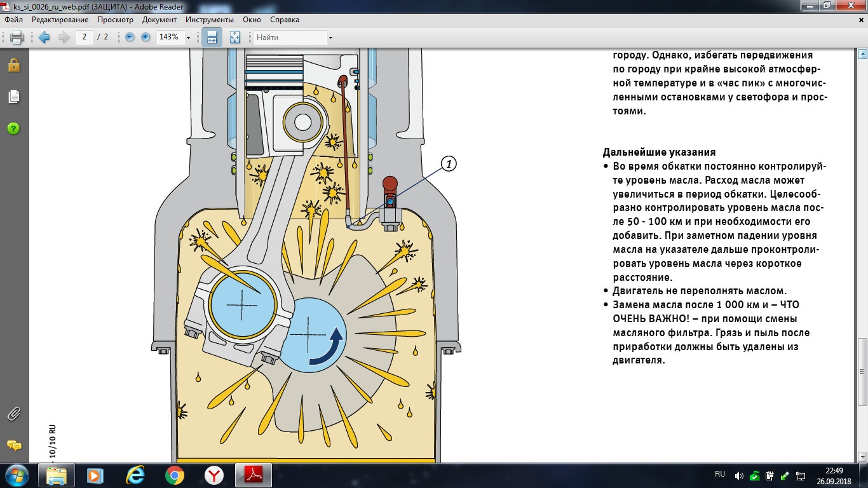868x488 pixels.
Task: Open the Comments panel in sidebar
Action: (13, 445)
